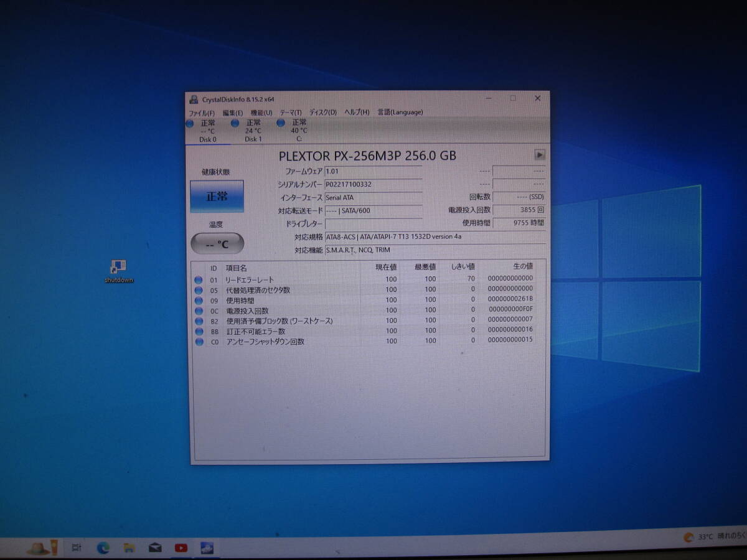Click the serial number field P02217100332
This screenshot has height=560, width=747.
(374, 184)
